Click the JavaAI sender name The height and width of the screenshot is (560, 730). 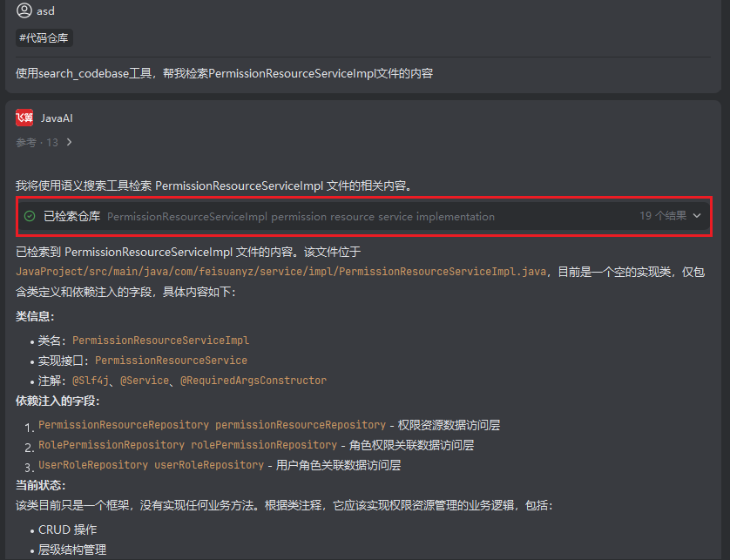click(x=57, y=118)
